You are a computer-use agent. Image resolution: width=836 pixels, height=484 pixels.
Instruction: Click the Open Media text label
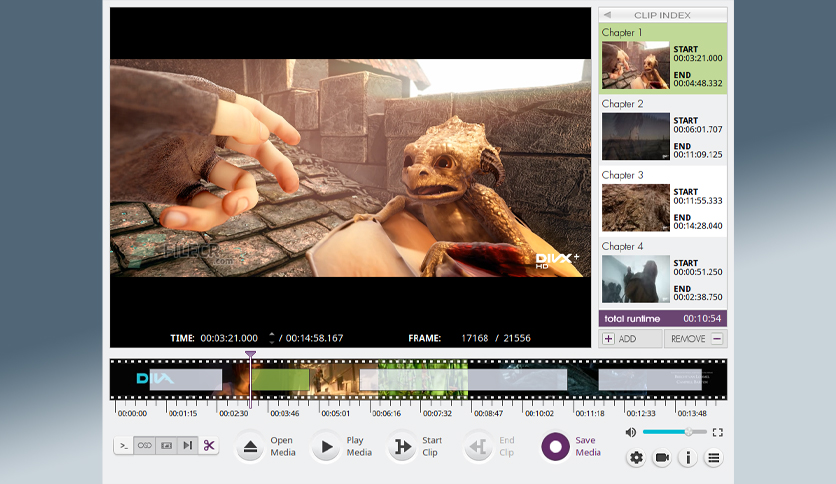tap(283, 446)
